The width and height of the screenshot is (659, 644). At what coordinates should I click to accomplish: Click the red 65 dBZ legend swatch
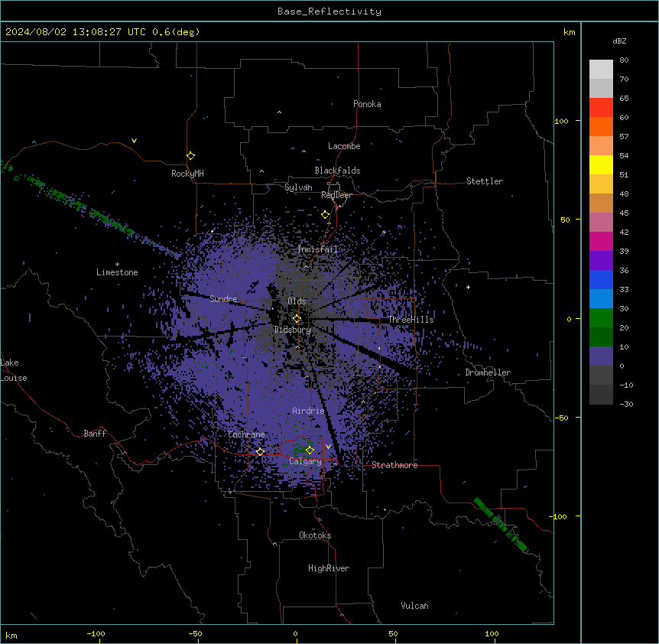601,108
